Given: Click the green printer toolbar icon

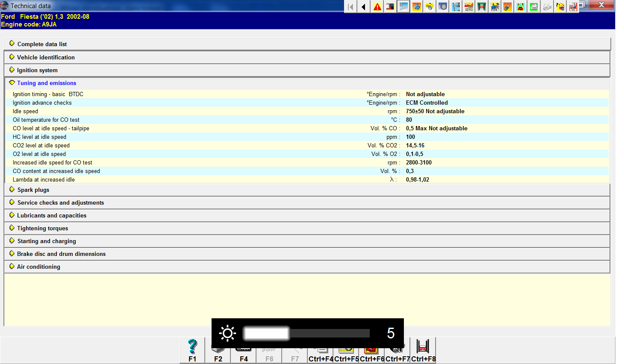Looking at the screenshot, I should click(x=534, y=6).
